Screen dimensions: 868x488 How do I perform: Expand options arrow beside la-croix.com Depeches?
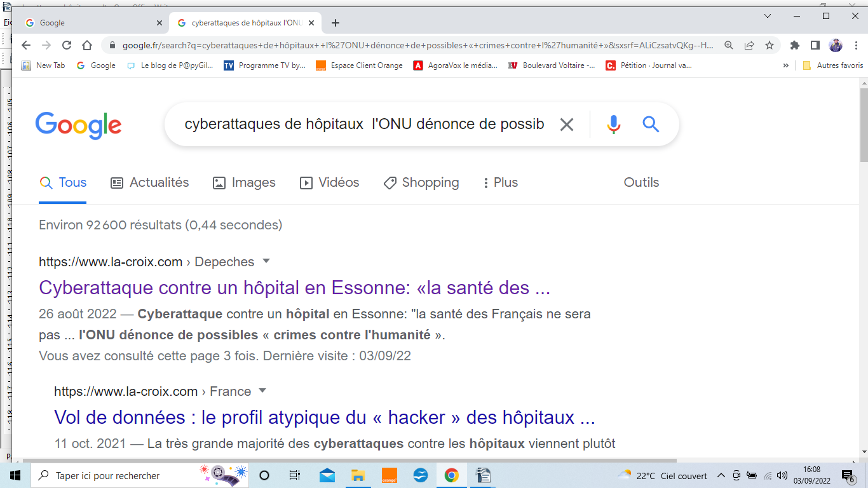(266, 261)
